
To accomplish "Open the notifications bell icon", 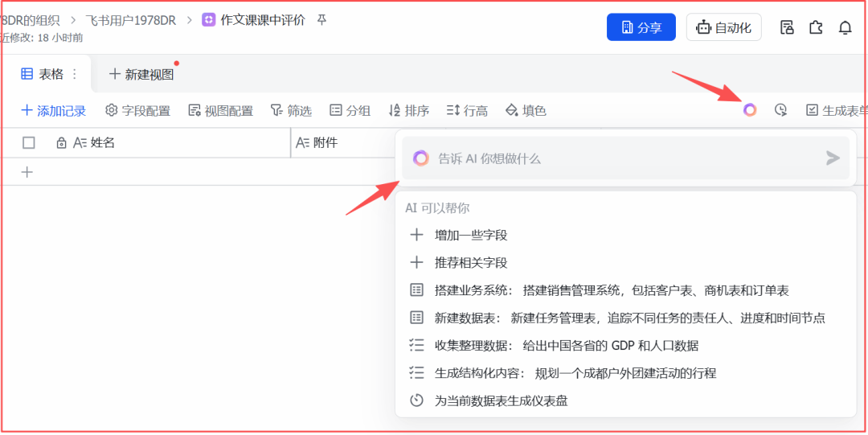I will tap(845, 27).
